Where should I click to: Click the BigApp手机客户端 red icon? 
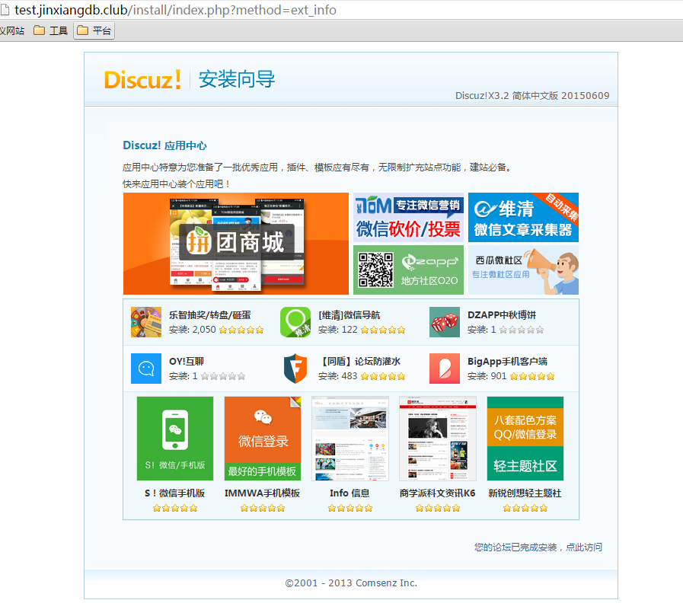click(444, 369)
